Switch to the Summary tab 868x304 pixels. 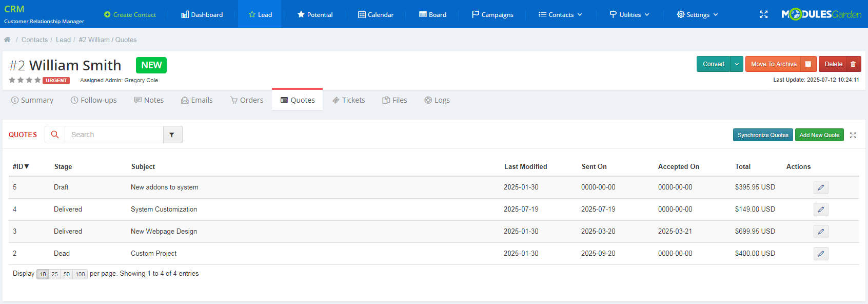(32, 100)
